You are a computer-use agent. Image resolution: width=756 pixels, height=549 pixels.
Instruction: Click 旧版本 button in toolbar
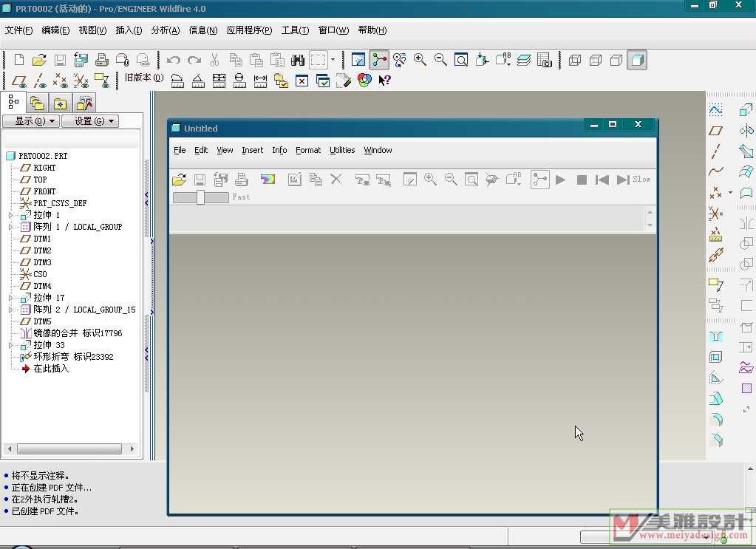point(143,78)
